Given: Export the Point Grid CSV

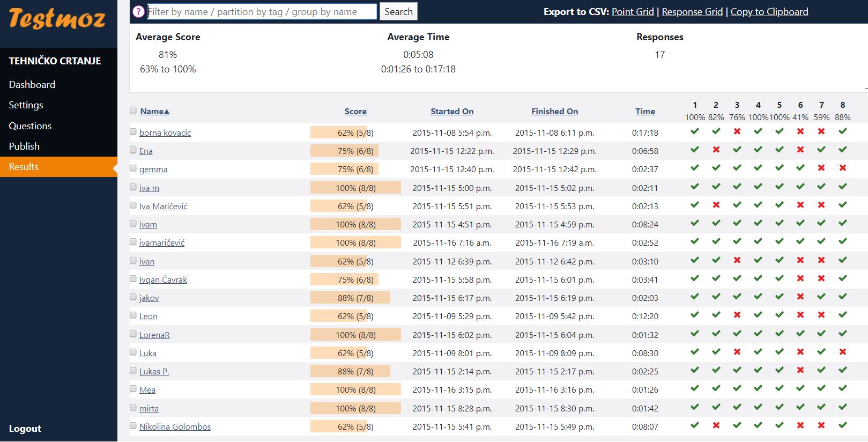Looking at the screenshot, I should click(633, 12).
